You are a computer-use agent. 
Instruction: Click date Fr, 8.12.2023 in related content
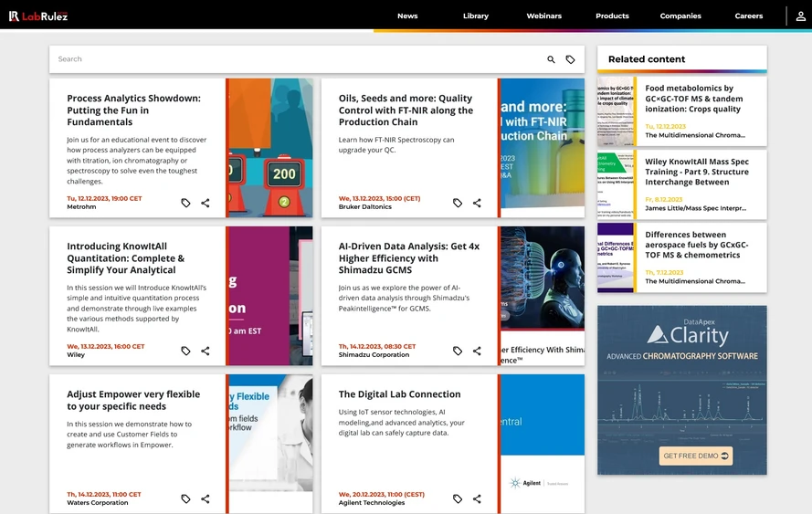click(x=664, y=199)
